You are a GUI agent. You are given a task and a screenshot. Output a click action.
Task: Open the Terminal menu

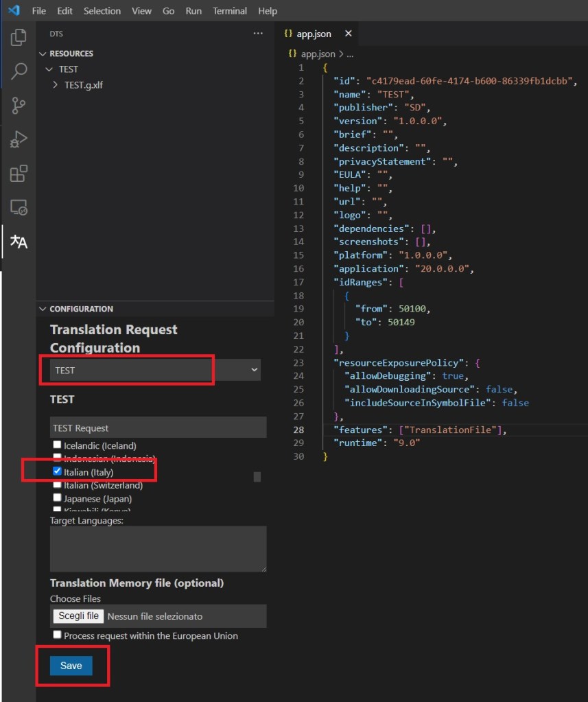pos(229,11)
